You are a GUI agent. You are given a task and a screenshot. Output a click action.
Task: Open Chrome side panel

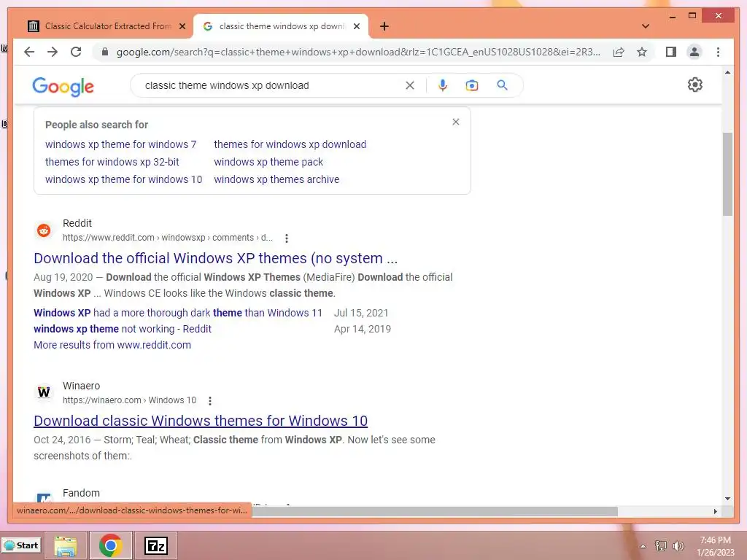(x=671, y=52)
